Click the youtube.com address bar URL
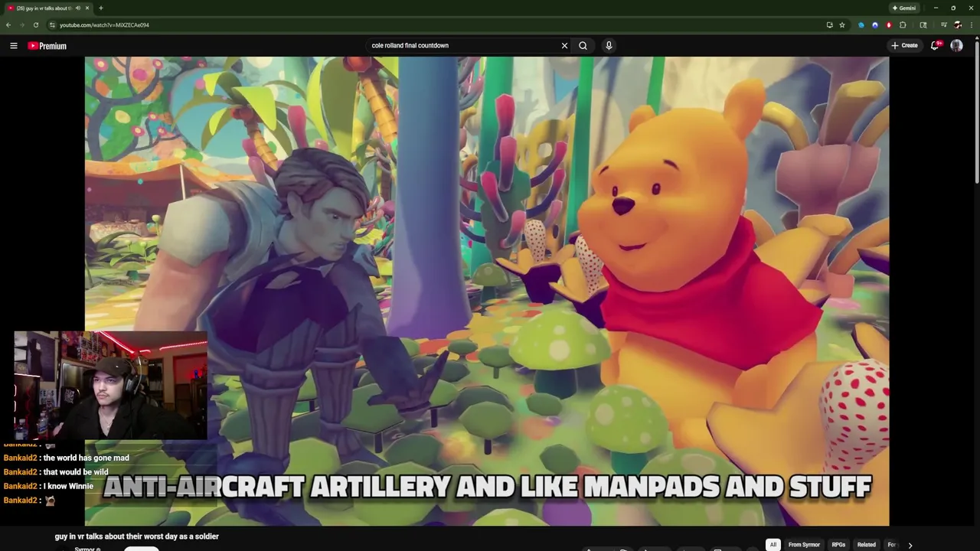The width and height of the screenshot is (980, 551). click(x=104, y=24)
